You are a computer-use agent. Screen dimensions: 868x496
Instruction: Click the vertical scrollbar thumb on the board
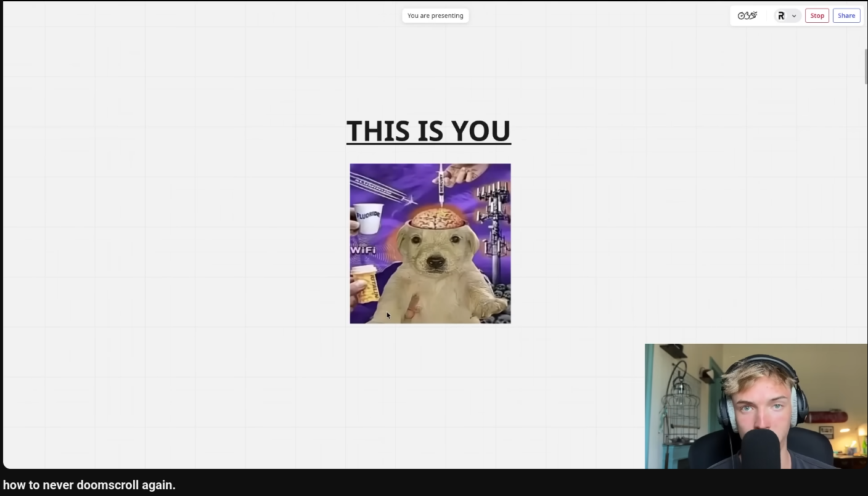point(866,67)
